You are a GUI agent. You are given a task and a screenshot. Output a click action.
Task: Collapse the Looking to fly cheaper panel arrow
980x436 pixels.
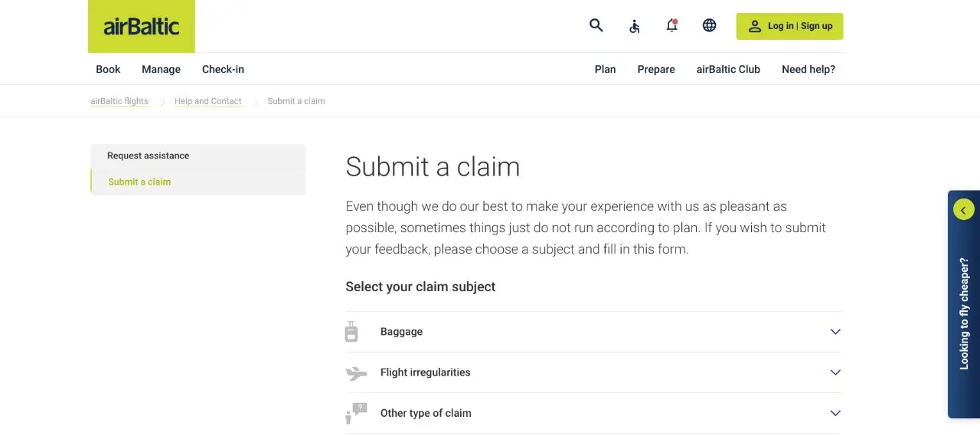pyautogui.click(x=964, y=209)
